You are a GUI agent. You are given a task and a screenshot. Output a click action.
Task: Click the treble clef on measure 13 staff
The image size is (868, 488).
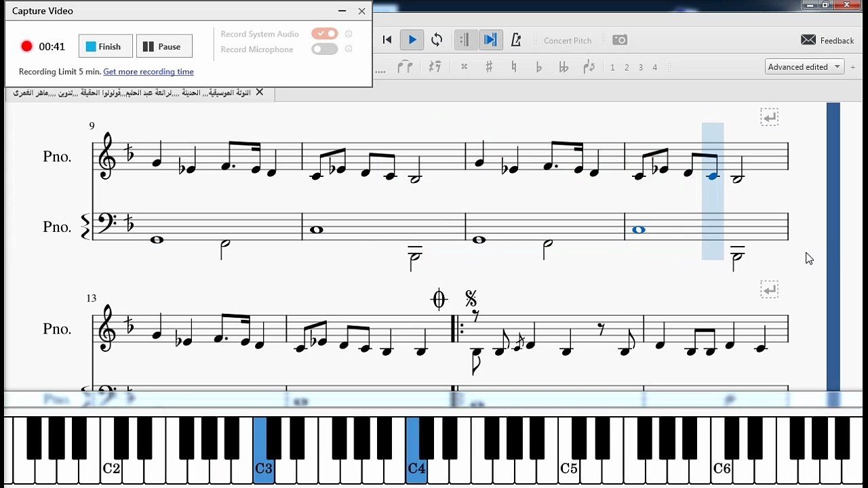[x=107, y=329]
